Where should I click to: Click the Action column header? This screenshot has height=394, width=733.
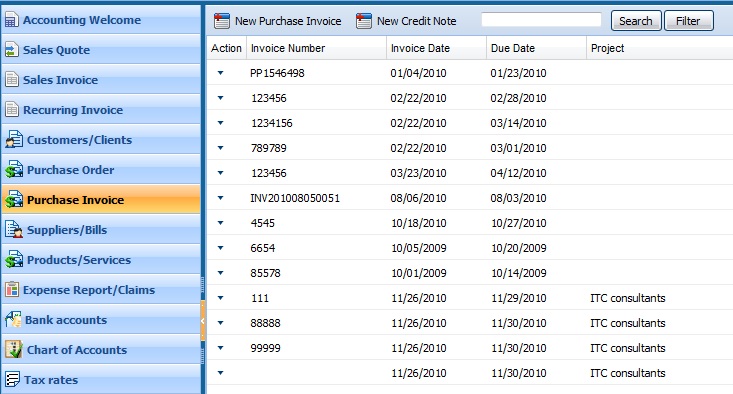(226, 48)
